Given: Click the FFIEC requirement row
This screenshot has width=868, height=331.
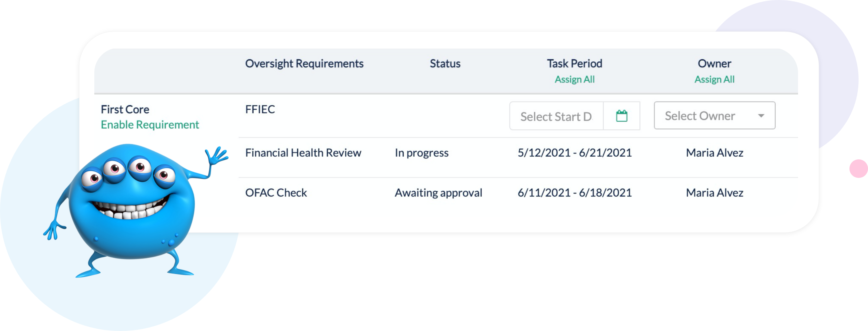Looking at the screenshot, I should click(260, 109).
